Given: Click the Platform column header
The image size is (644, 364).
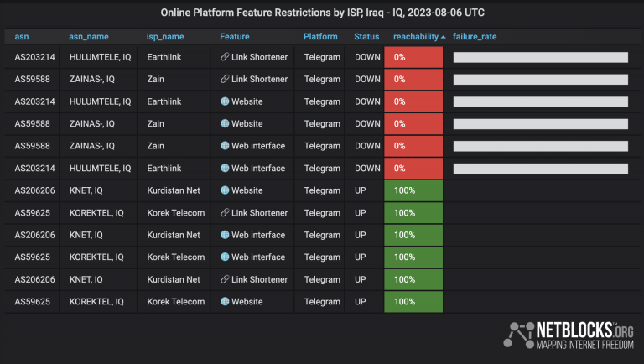Looking at the screenshot, I should point(320,37).
